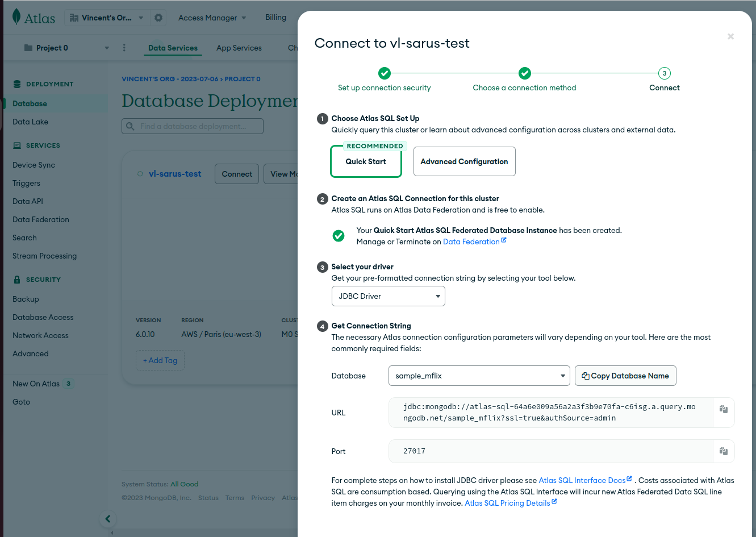The width and height of the screenshot is (756, 537).
Task: Open Data API in sidebar
Action: click(x=28, y=201)
